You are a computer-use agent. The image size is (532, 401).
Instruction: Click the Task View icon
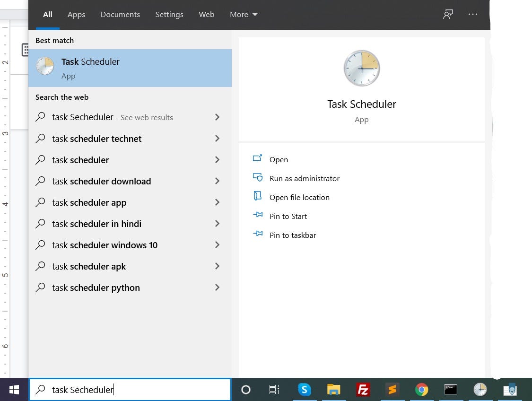274,389
